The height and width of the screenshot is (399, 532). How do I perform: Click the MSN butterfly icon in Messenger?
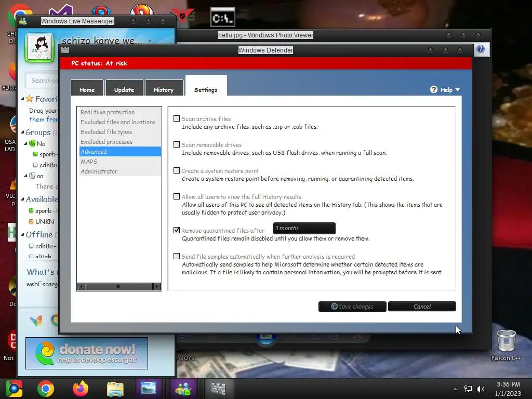click(36, 320)
